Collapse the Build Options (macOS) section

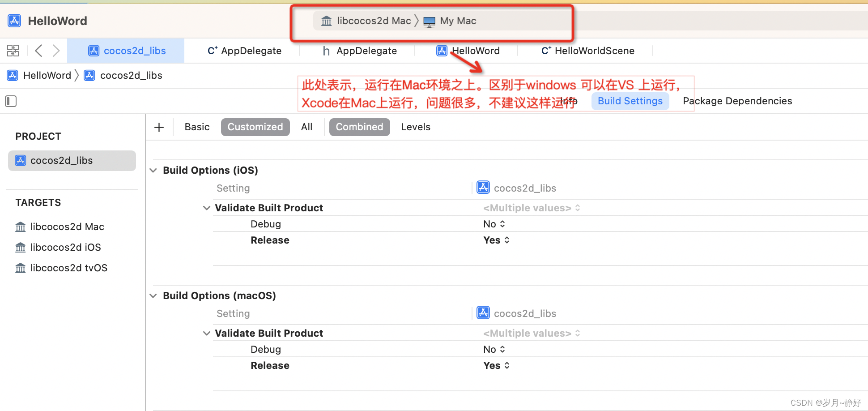(153, 295)
